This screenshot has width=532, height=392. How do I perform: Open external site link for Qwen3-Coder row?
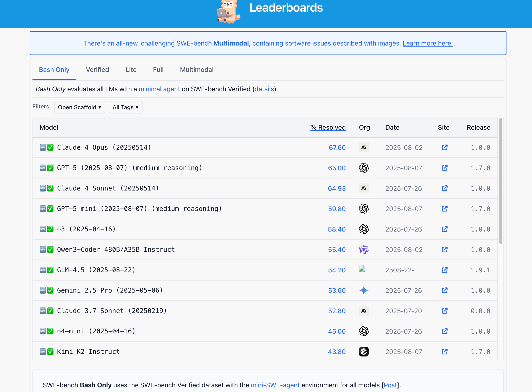(444, 250)
